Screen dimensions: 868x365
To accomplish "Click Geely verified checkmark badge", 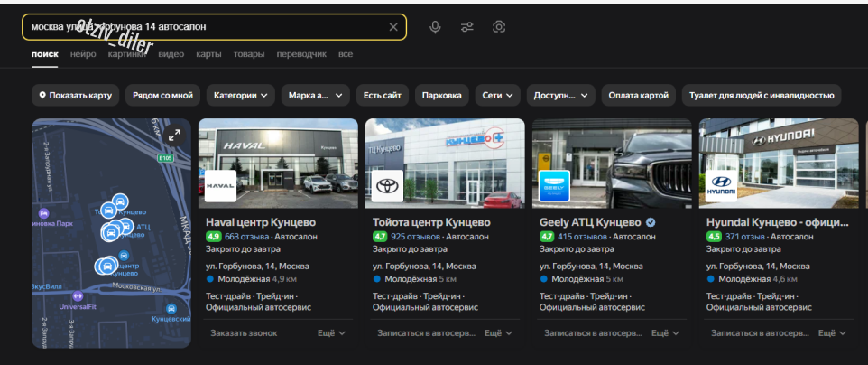I will [651, 222].
